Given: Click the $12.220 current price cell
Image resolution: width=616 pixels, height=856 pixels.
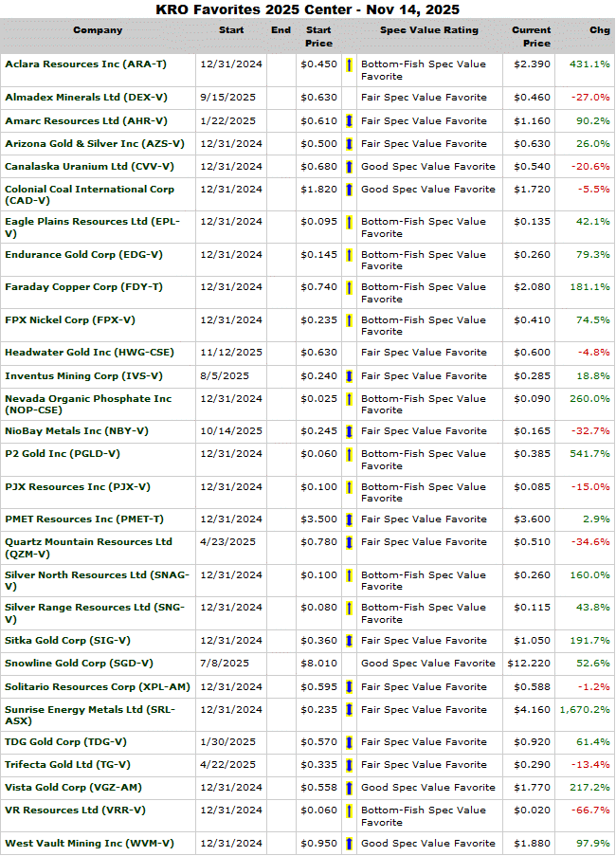Looking at the screenshot, I should pos(529,664).
